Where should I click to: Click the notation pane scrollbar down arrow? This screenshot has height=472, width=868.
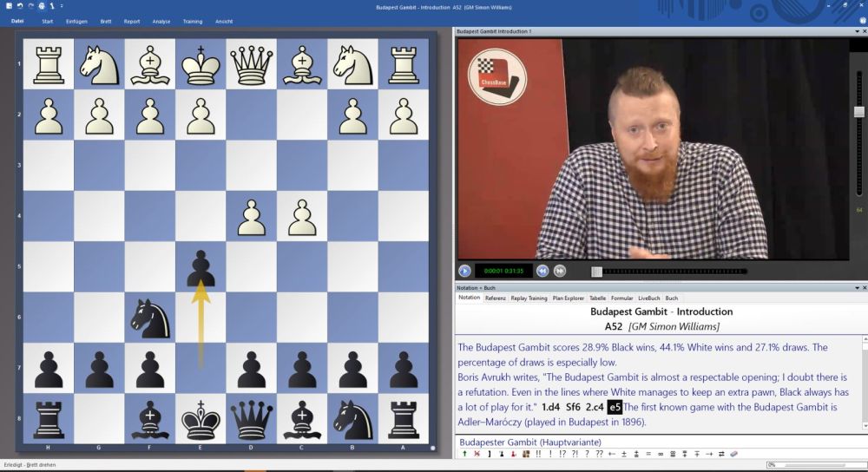(865, 426)
